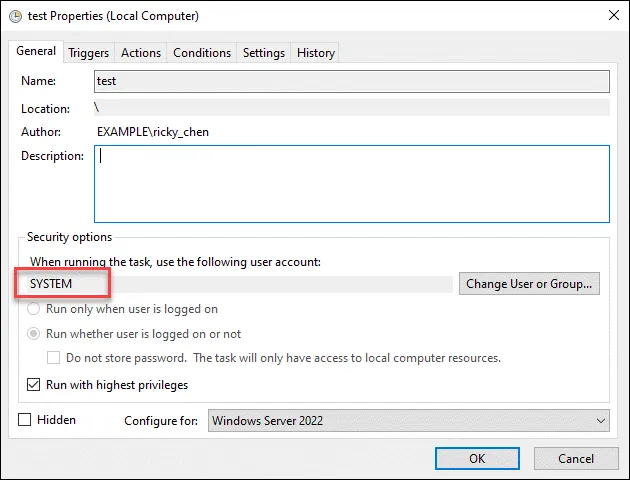Viewport: 630px width, 480px height.
Task: Click the clock icon in the title bar
Action: click(x=15, y=16)
